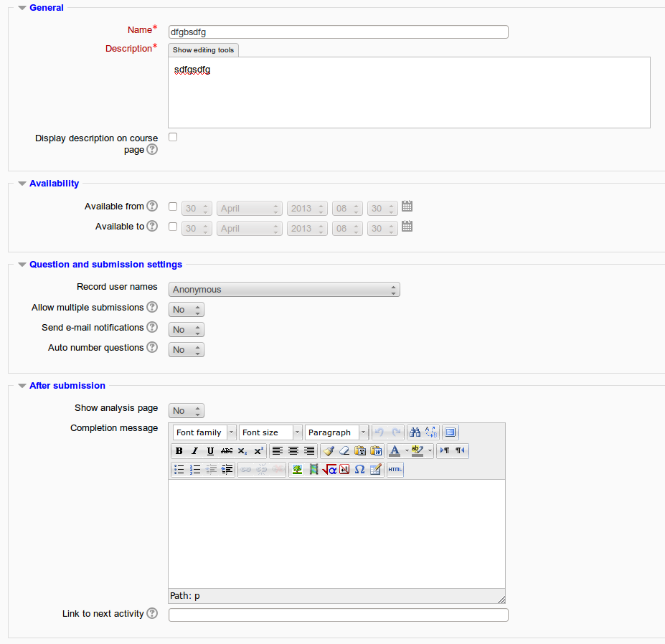This screenshot has height=644, width=665.
Task: Open help for Available from
Action: 152,206
